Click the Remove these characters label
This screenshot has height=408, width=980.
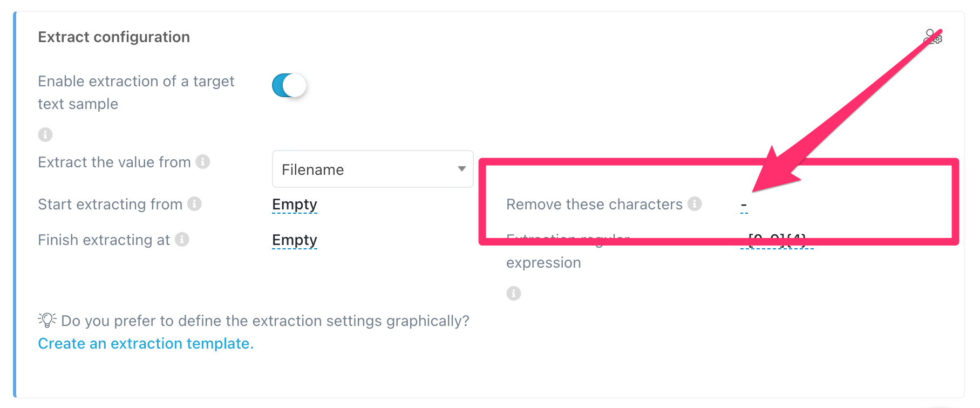(x=594, y=204)
